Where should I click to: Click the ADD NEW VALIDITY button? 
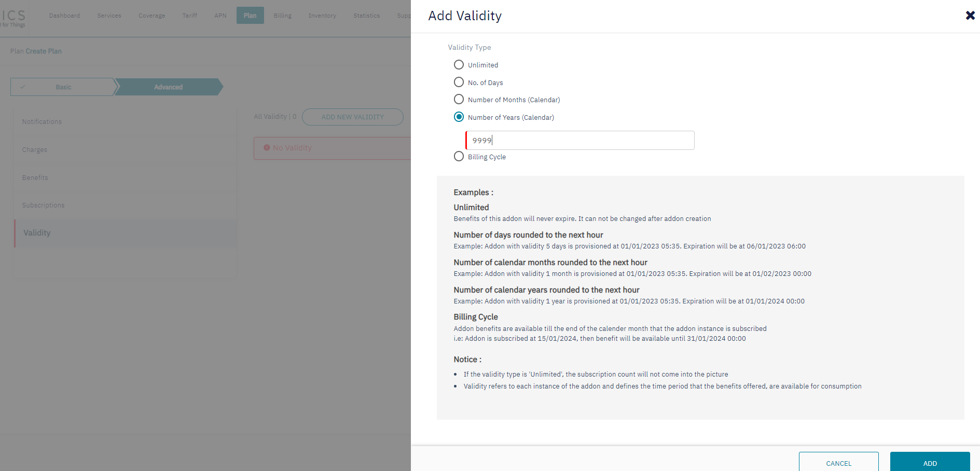coord(352,117)
